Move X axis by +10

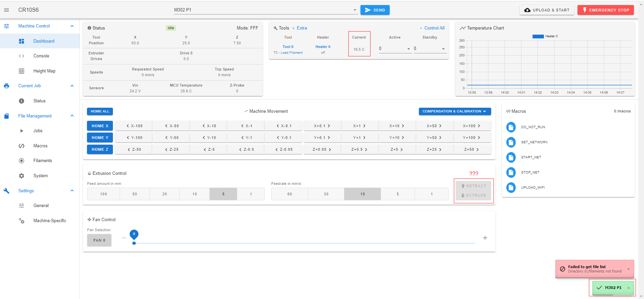[397, 126]
